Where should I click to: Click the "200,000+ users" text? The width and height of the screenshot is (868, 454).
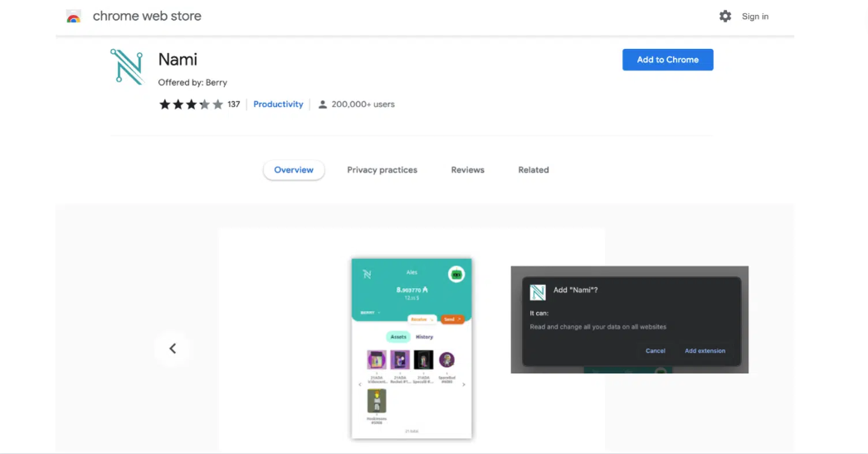pyautogui.click(x=363, y=104)
